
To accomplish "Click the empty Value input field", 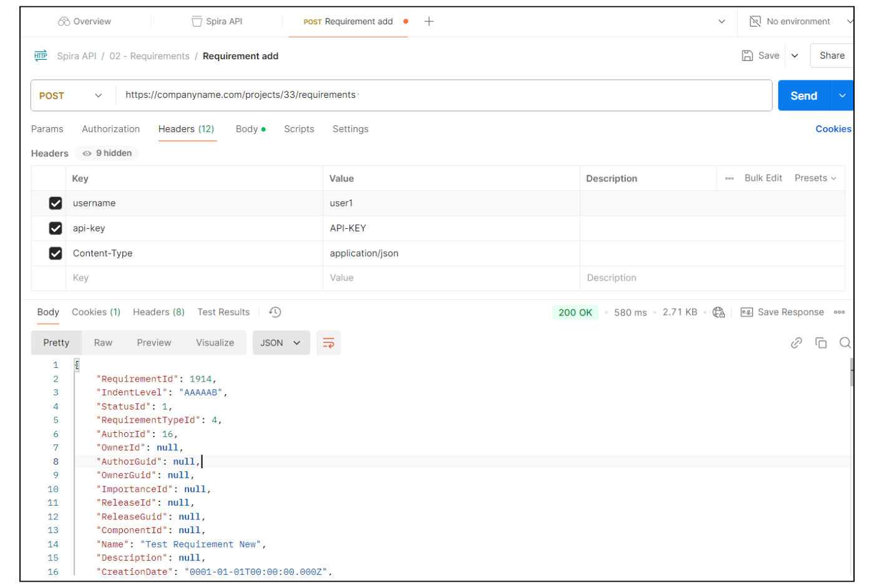I will pos(451,278).
